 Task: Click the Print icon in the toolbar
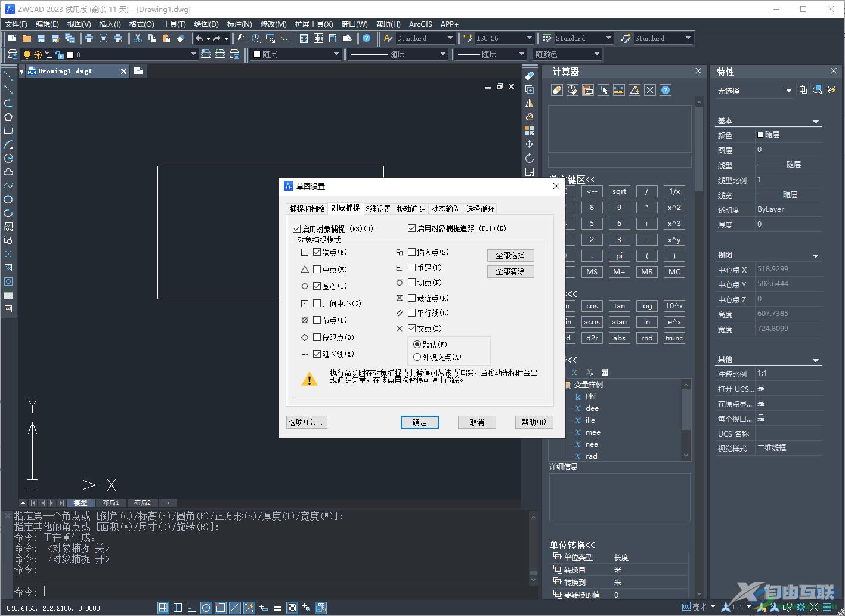[x=89, y=38]
